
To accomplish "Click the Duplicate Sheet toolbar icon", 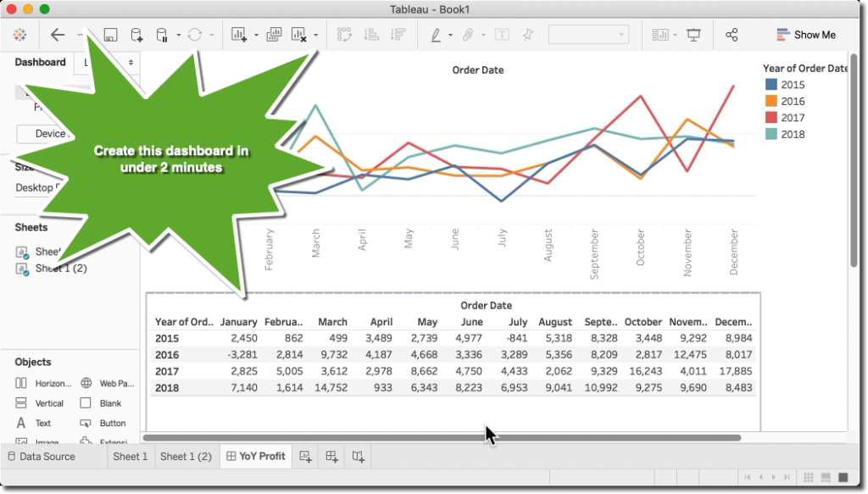I will [x=274, y=35].
